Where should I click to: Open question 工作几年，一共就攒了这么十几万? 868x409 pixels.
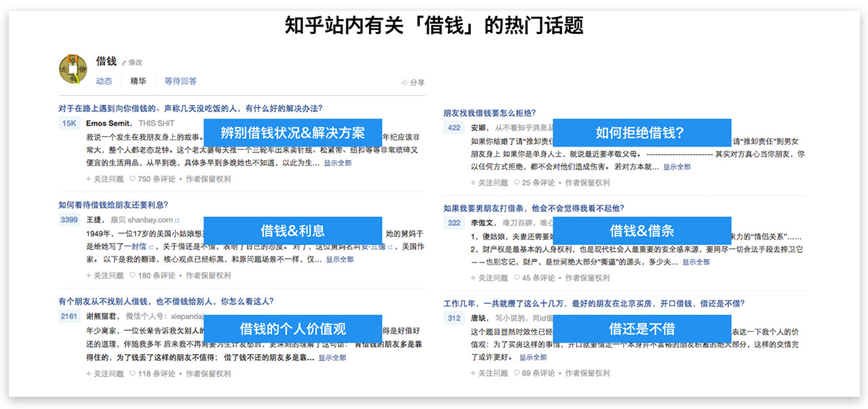[x=594, y=304]
